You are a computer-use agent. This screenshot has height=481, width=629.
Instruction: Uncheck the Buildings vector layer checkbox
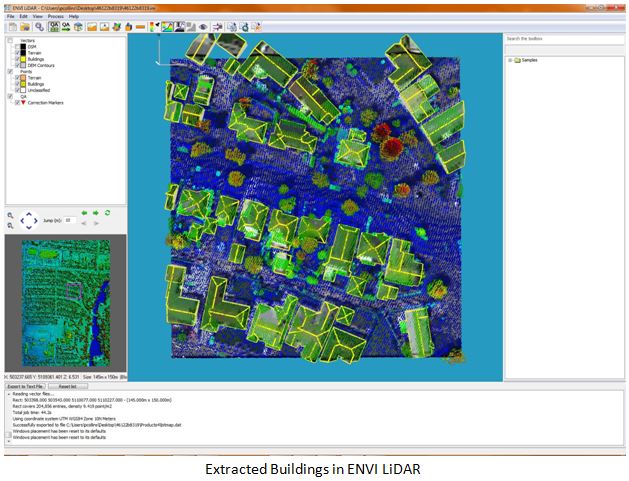18,59
